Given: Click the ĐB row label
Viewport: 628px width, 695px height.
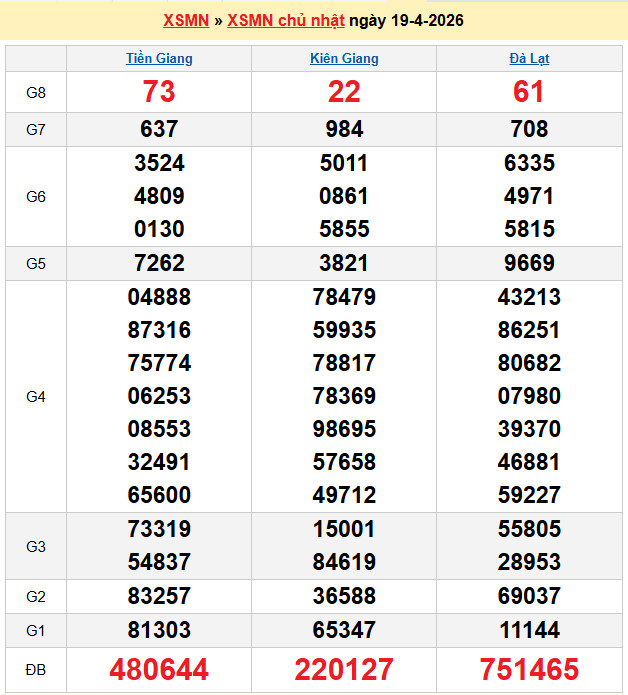Looking at the screenshot, I should [36, 669].
